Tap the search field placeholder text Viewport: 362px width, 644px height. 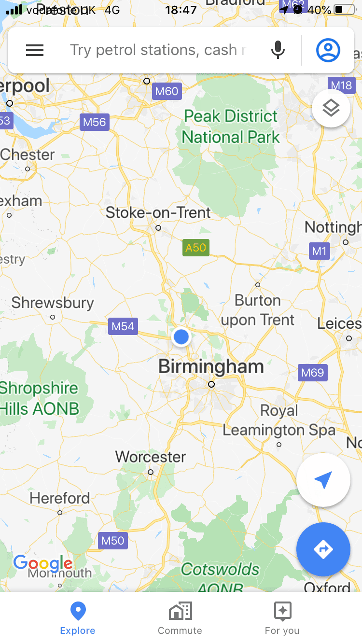158,50
